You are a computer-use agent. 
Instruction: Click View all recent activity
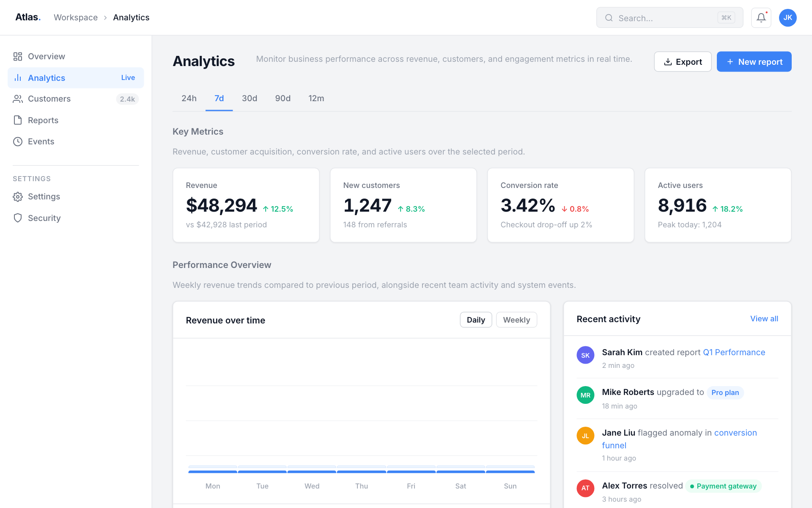pyautogui.click(x=764, y=318)
